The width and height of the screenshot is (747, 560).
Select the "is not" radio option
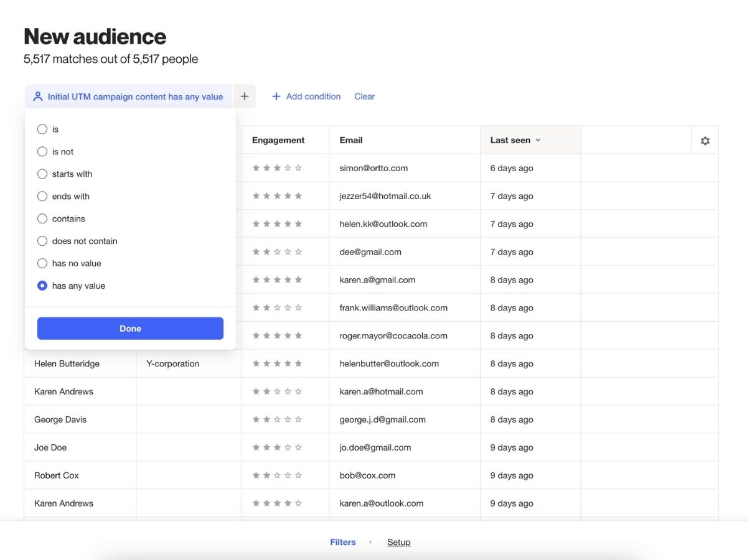(x=42, y=152)
